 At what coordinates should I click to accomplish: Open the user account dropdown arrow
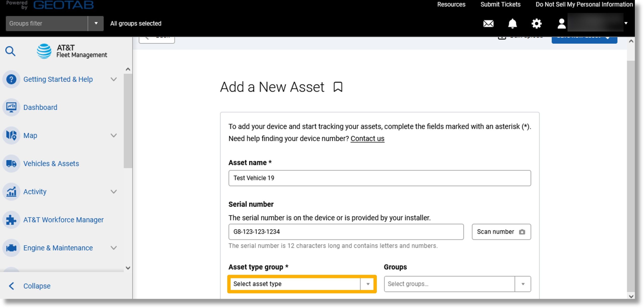626,23
